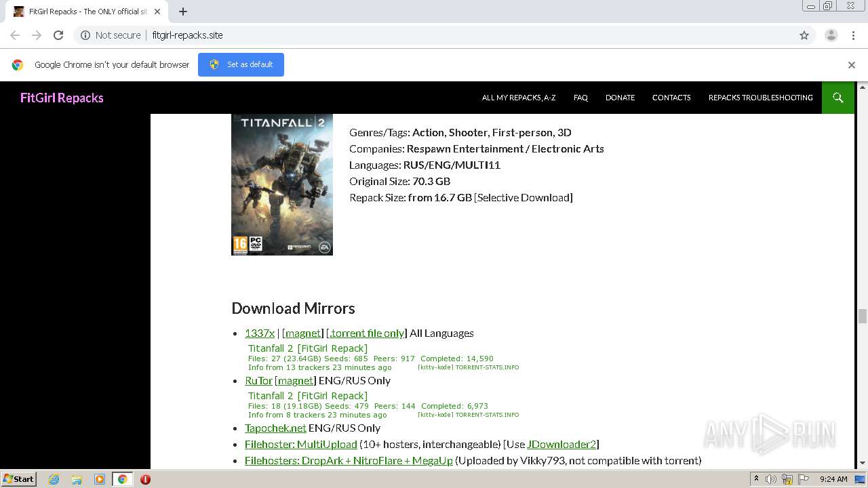This screenshot has height=488, width=868.
Task: Click the red Opera-style taskbar icon
Action: click(145, 479)
